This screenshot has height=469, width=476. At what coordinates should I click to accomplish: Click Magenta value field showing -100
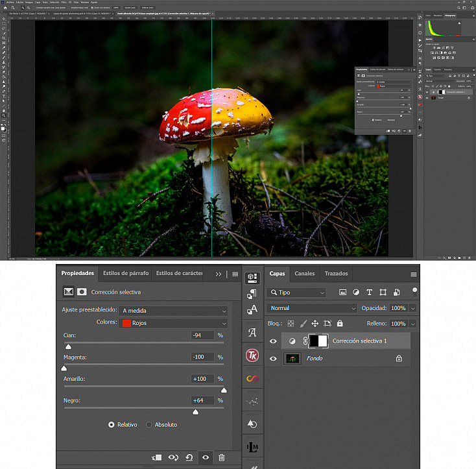point(202,357)
